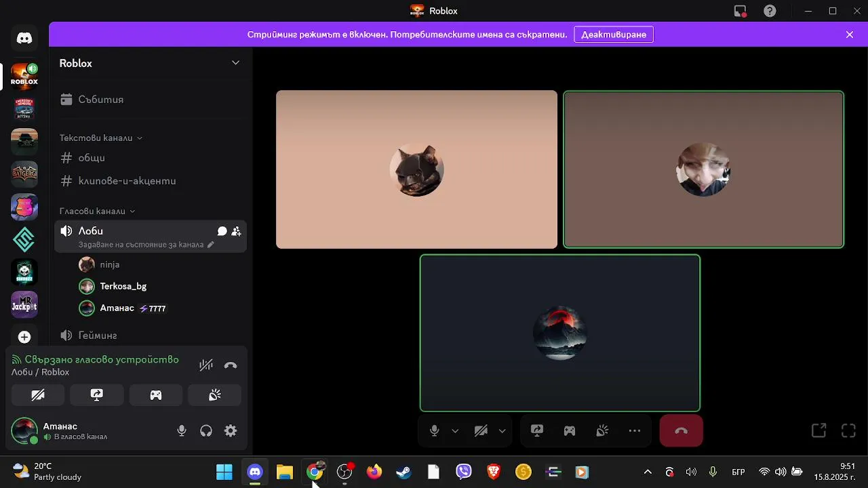Screen dimensions: 868x488
Task: Toggle noise suppression icon in voice panel
Action: (206, 365)
